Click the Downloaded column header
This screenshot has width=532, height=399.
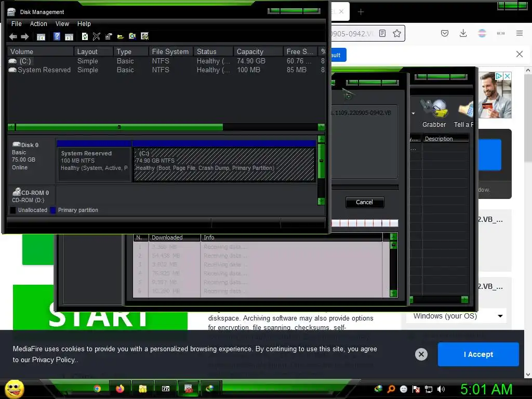pos(175,237)
